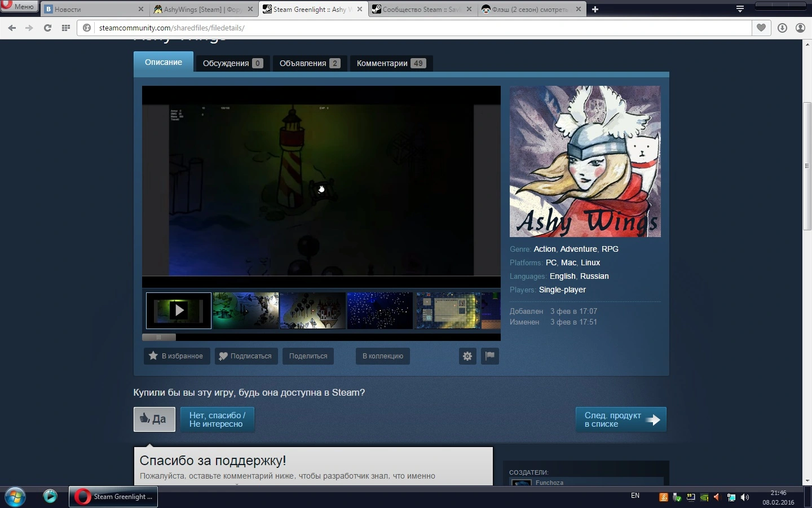Add the game via В избранное
This screenshot has height=508, width=812.
tap(177, 356)
